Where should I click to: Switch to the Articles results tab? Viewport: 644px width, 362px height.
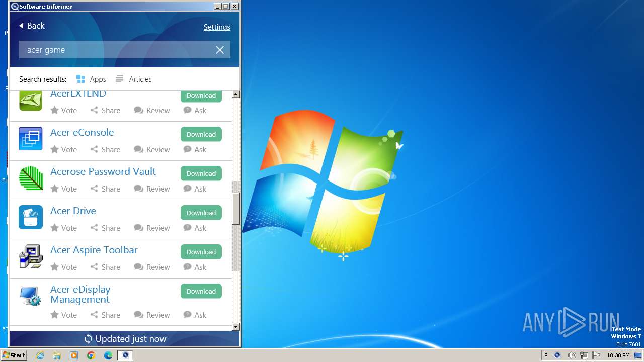[133, 79]
